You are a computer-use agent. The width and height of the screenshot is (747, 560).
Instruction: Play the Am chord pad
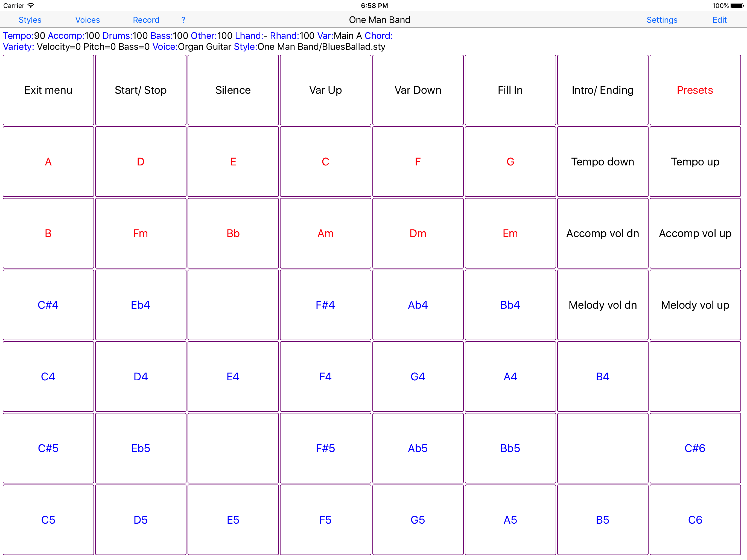(x=326, y=234)
